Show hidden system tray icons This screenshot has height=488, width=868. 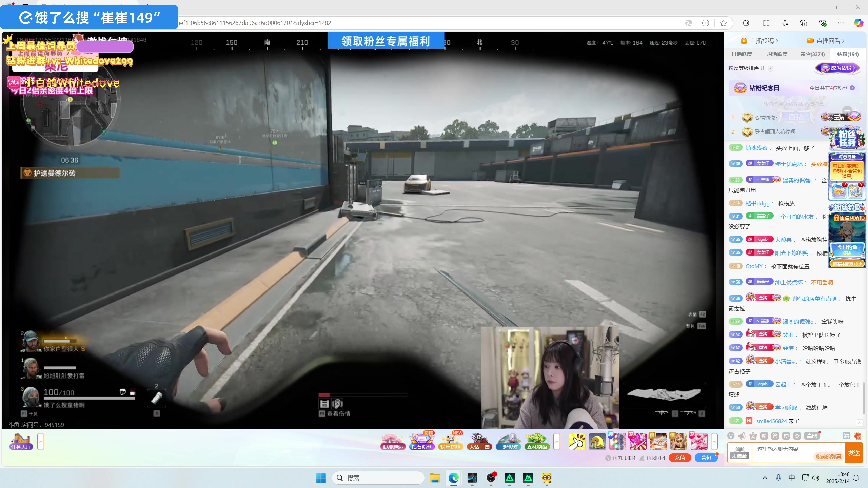point(765,478)
